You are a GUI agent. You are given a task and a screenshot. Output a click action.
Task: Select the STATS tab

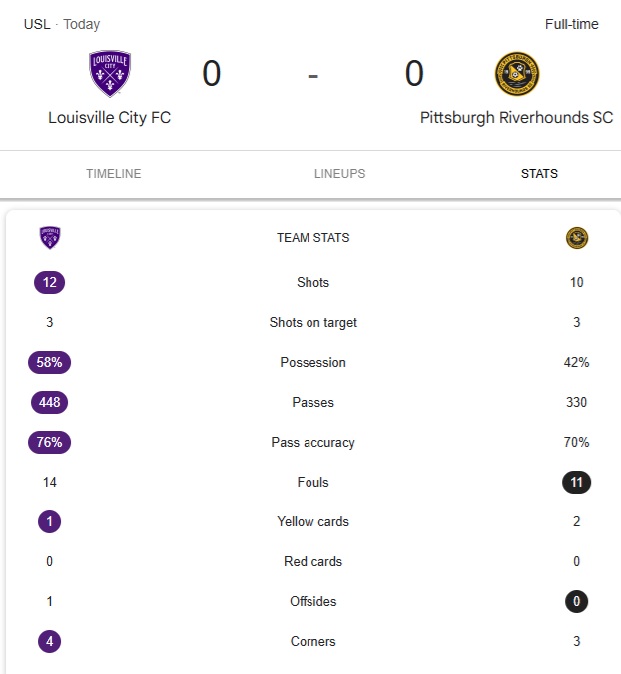539,174
